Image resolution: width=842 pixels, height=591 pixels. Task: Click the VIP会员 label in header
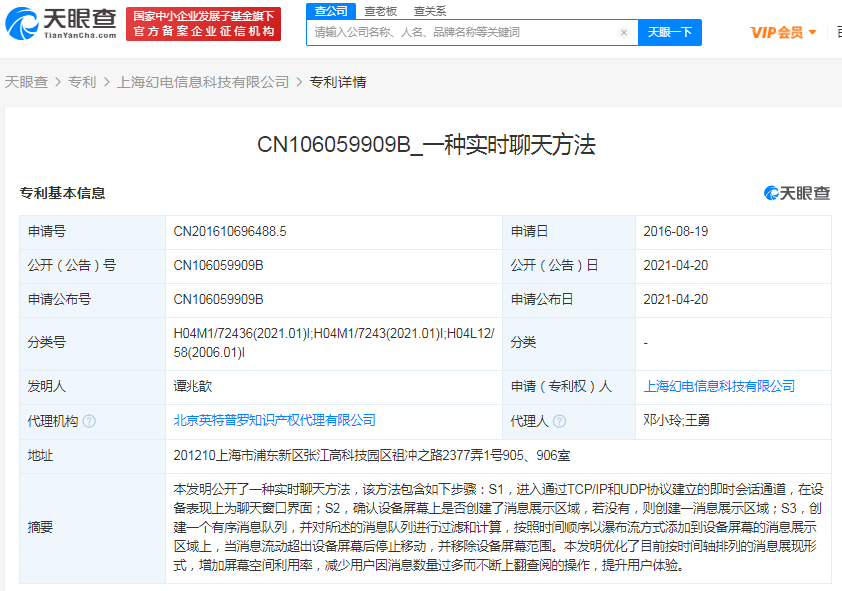click(777, 32)
